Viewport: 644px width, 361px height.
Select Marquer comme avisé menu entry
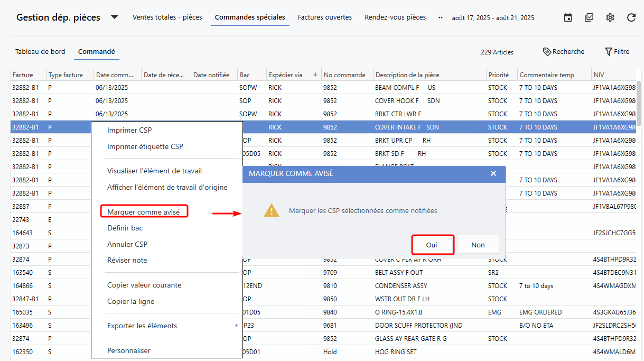(x=144, y=212)
